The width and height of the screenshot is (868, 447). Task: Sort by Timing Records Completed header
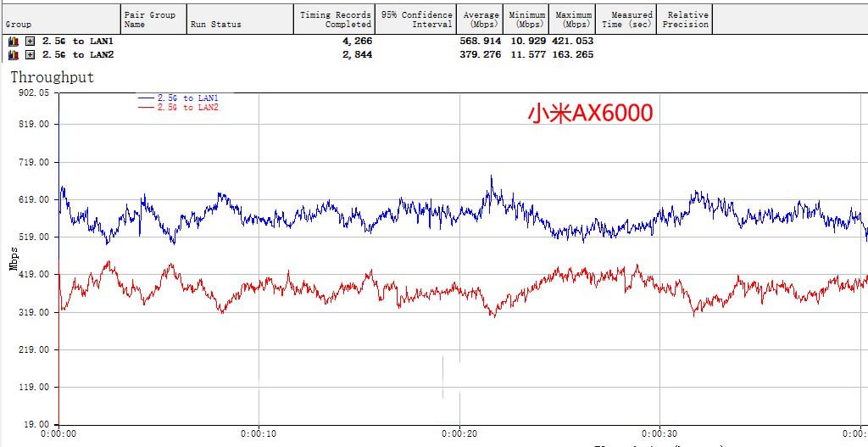coord(334,20)
